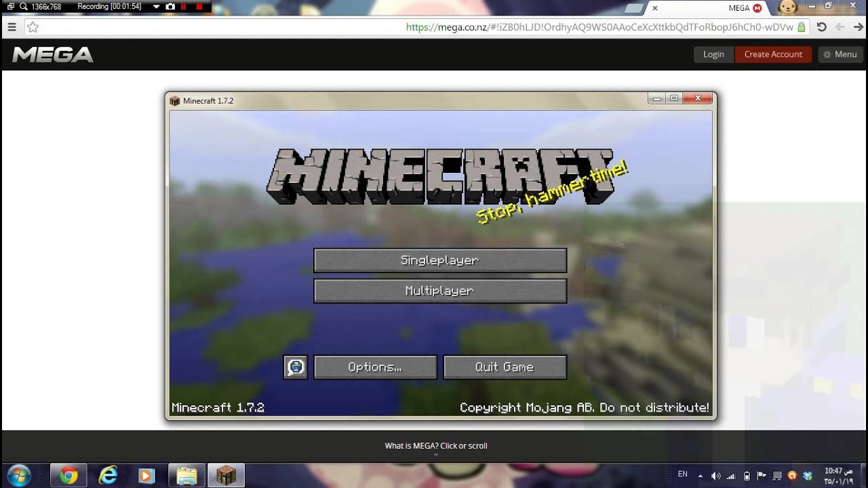Viewport: 868px width, 488px height.
Task: Click the orange circular tray icon
Action: (x=792, y=476)
